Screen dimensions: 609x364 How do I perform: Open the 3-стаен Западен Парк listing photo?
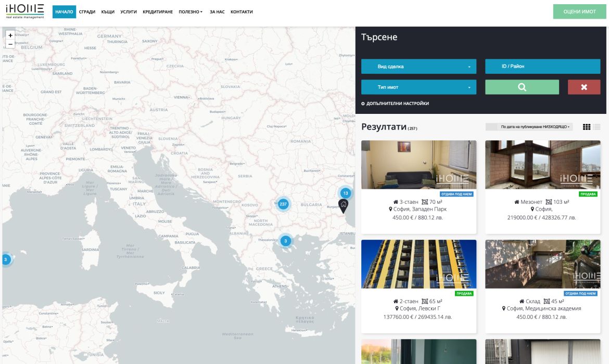click(418, 165)
